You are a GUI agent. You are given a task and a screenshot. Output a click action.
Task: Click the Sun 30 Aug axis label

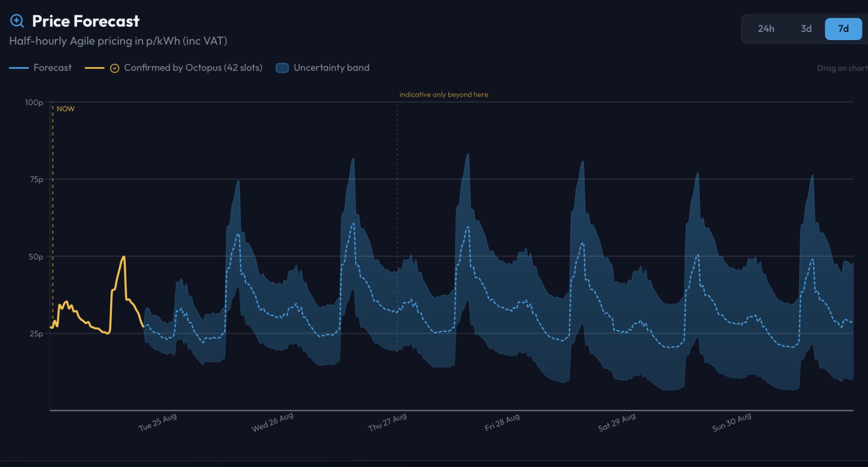(x=732, y=422)
